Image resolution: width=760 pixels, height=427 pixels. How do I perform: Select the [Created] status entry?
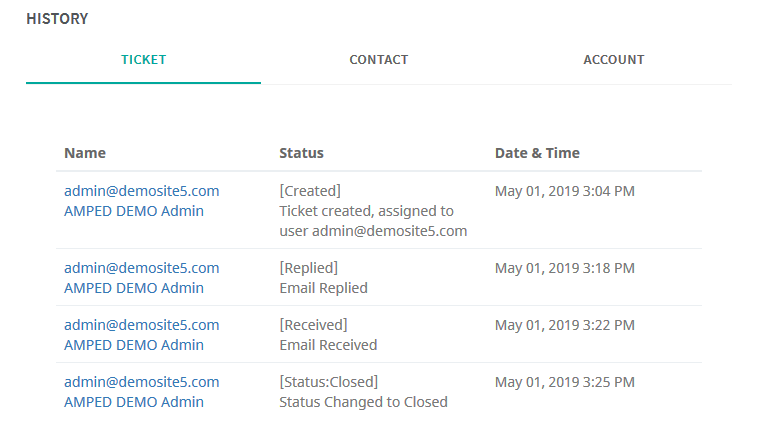tap(310, 191)
